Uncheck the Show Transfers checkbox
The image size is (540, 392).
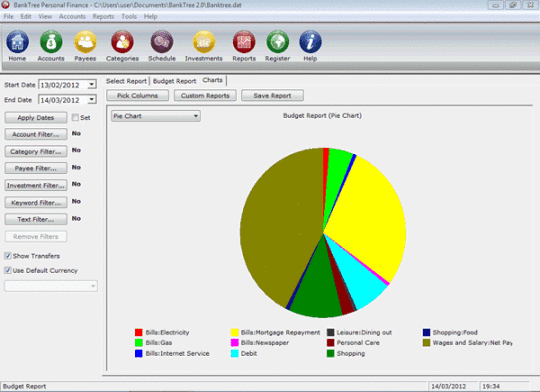tap(8, 256)
